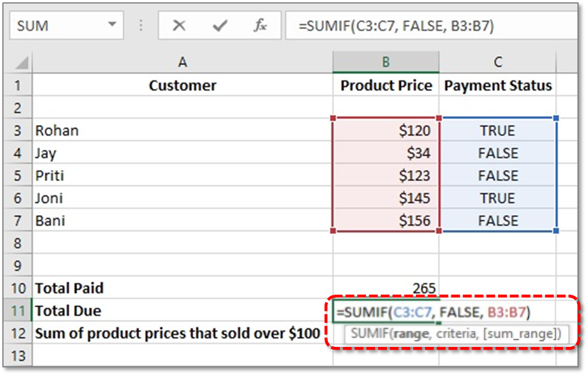This screenshot has width=588, height=375.
Task: Select row 11 header
Action: (18, 310)
